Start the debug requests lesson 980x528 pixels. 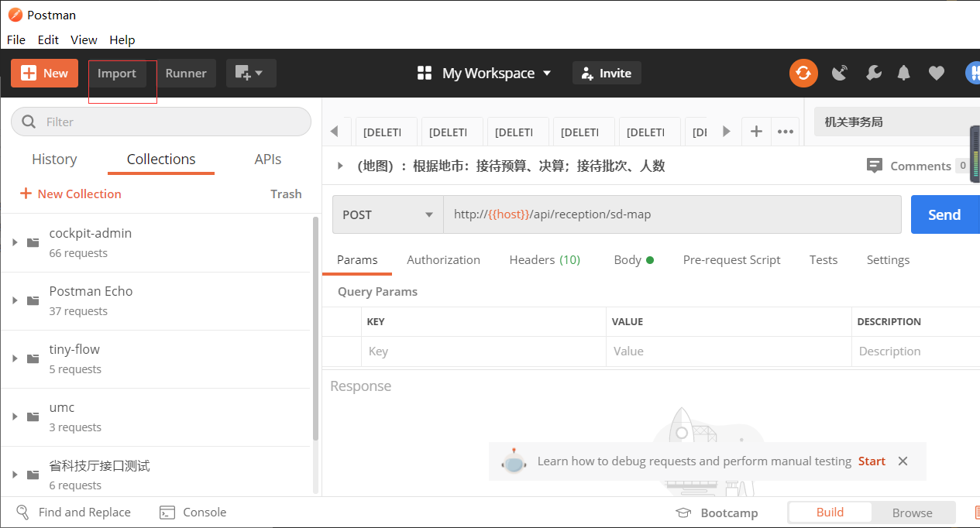click(872, 461)
